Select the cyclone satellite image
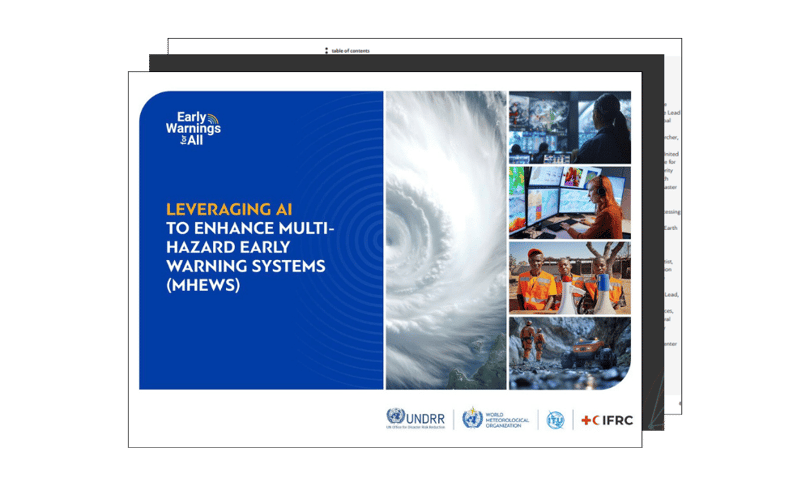810x486 pixels. [446, 240]
